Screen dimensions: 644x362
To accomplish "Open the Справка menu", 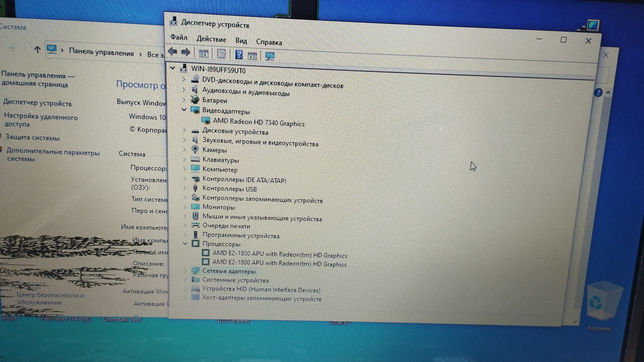I will point(269,42).
